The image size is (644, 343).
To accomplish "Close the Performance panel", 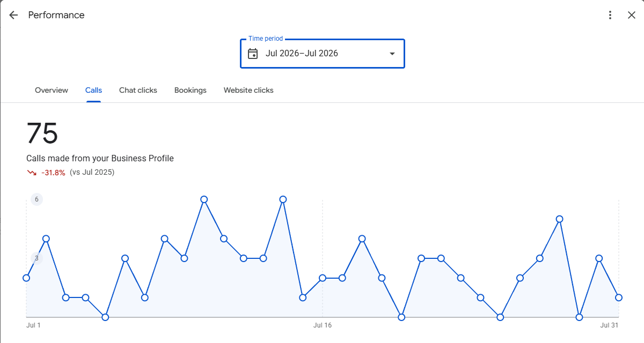I will [x=632, y=15].
